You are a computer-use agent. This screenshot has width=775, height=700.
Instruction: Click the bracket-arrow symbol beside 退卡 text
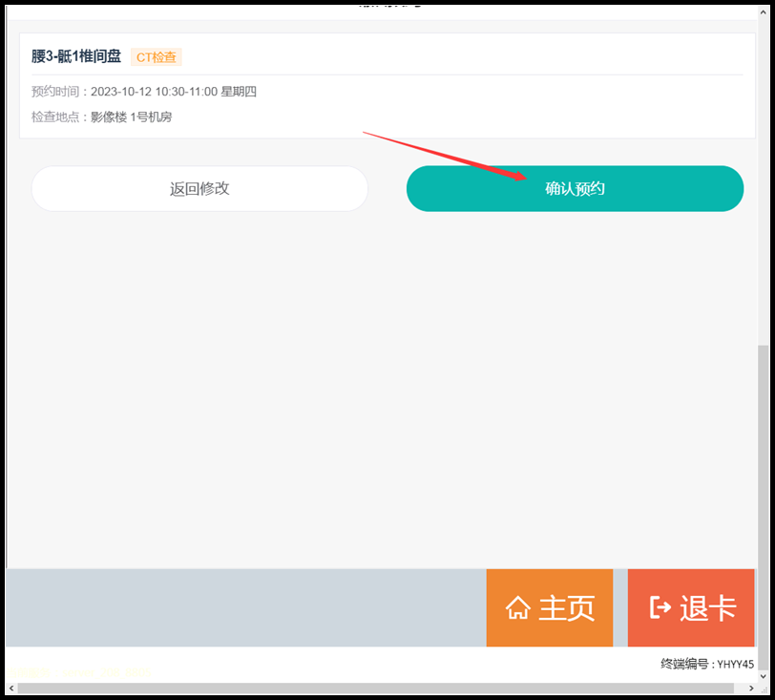660,607
